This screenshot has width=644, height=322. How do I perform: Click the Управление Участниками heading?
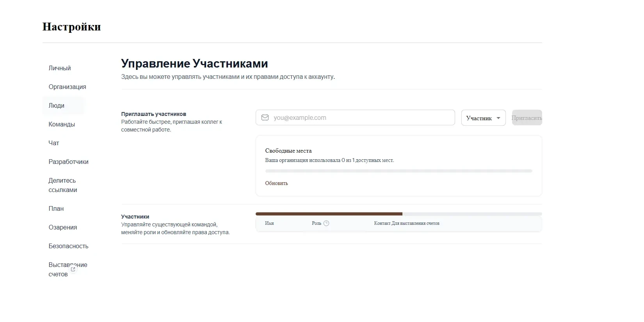pyautogui.click(x=194, y=63)
